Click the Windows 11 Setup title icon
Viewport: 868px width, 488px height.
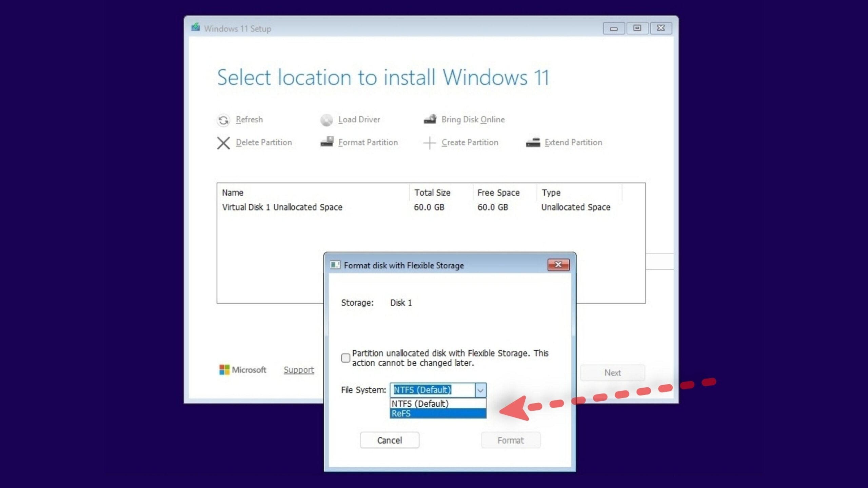(x=196, y=27)
